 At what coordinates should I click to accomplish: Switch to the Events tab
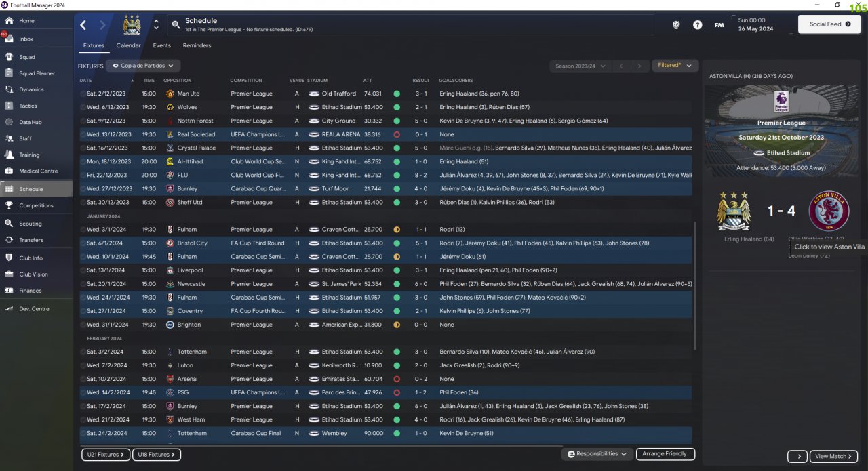(161, 46)
